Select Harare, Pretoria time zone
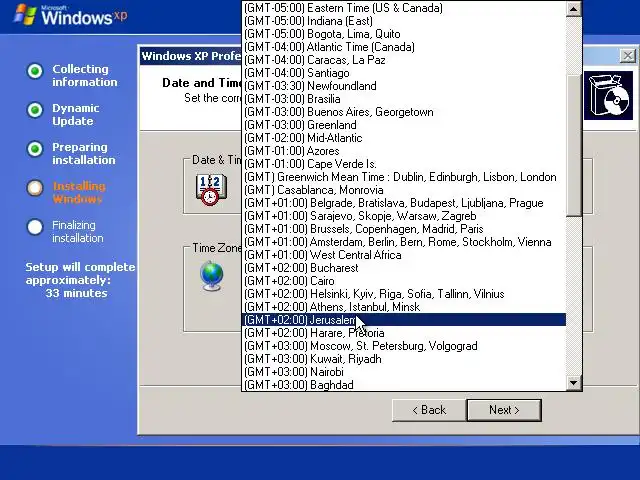 (404, 333)
